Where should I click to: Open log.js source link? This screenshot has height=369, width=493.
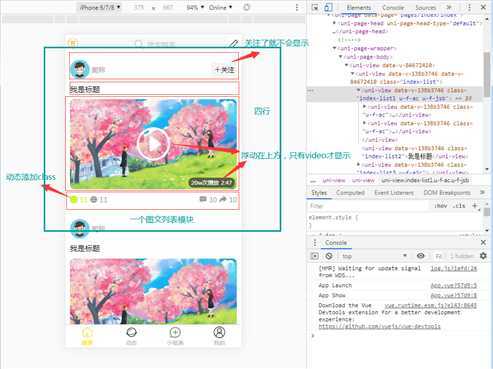453,268
